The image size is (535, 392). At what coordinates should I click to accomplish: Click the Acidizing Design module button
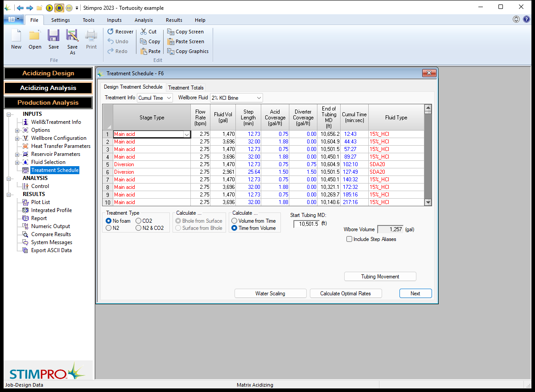point(48,73)
